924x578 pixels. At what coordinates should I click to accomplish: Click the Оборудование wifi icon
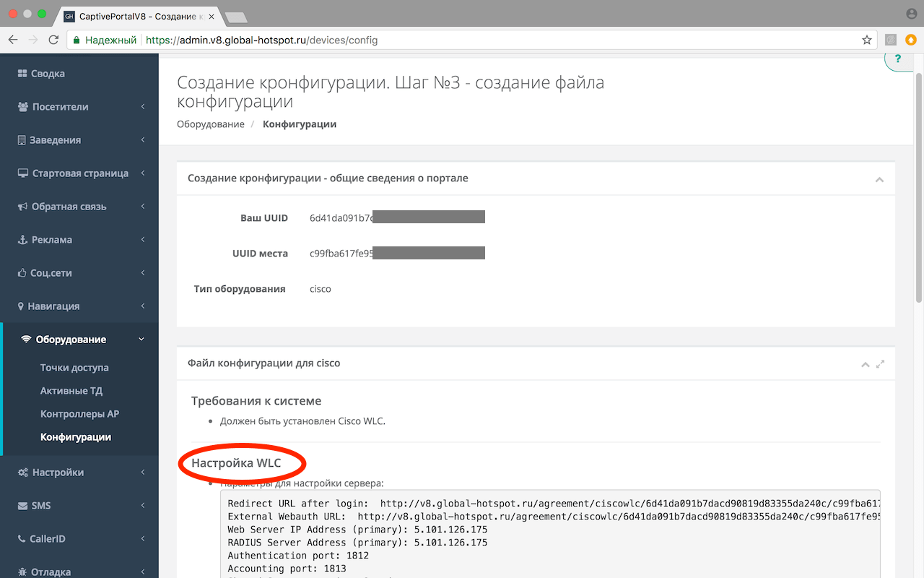point(27,340)
